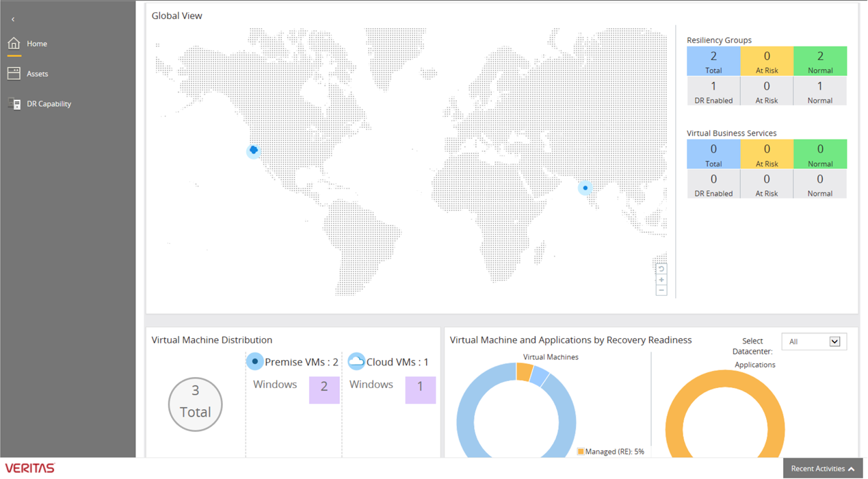Click the Assets icon in sidebar

pyautogui.click(x=14, y=74)
